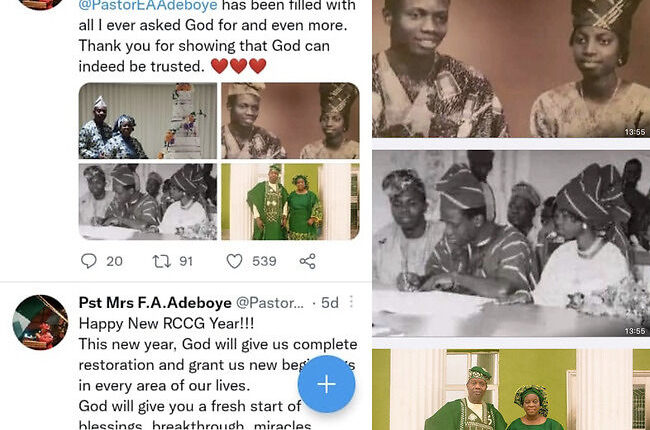
Task: Open the reply icon with 20 comments
Action: (x=89, y=261)
